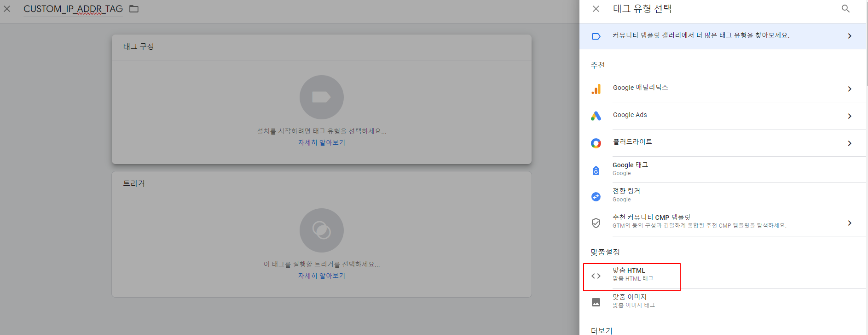Screen dimensions: 868x335
Task: Open the folder icon next to tag name
Action: [x=134, y=9]
